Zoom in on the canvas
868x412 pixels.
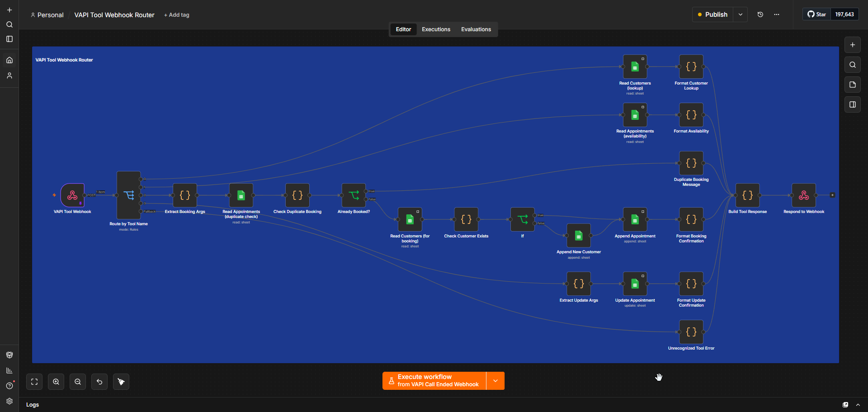(56, 382)
